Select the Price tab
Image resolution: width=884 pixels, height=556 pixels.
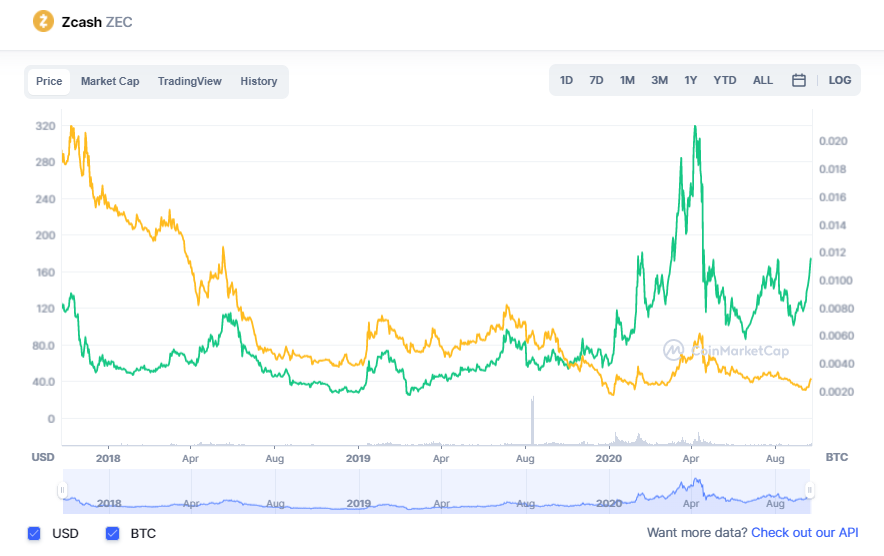click(49, 81)
